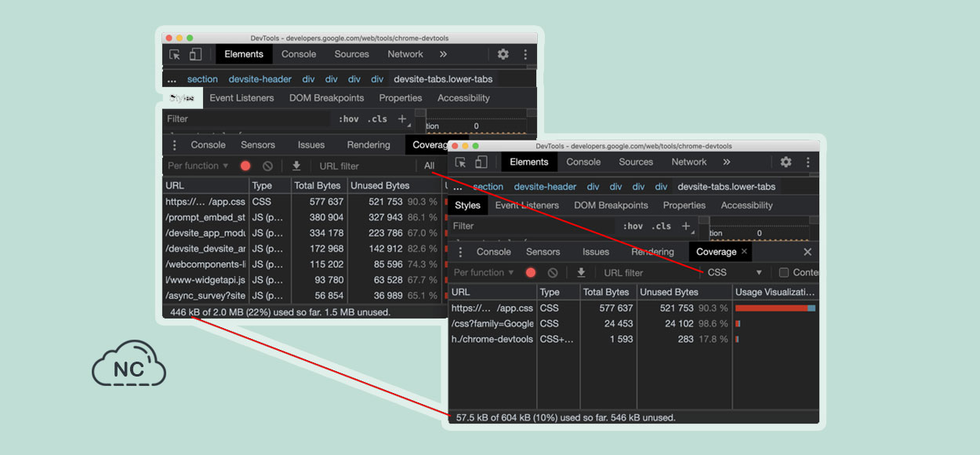Screen dimensions: 980x455
Task: Click export download icon in back window
Action: [296, 166]
